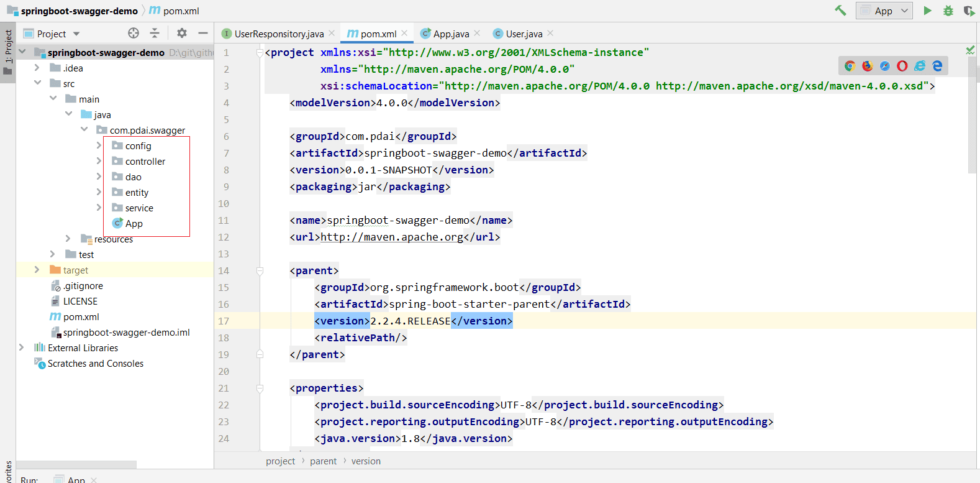Click the Build project hammer icon
Screen dimensions: 980x483
point(840,11)
